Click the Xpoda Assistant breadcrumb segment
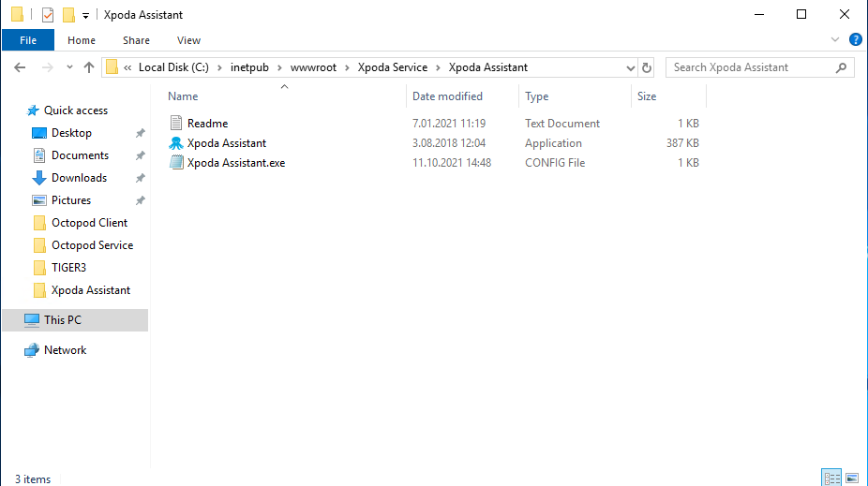This screenshot has height=486, width=868. (x=488, y=67)
